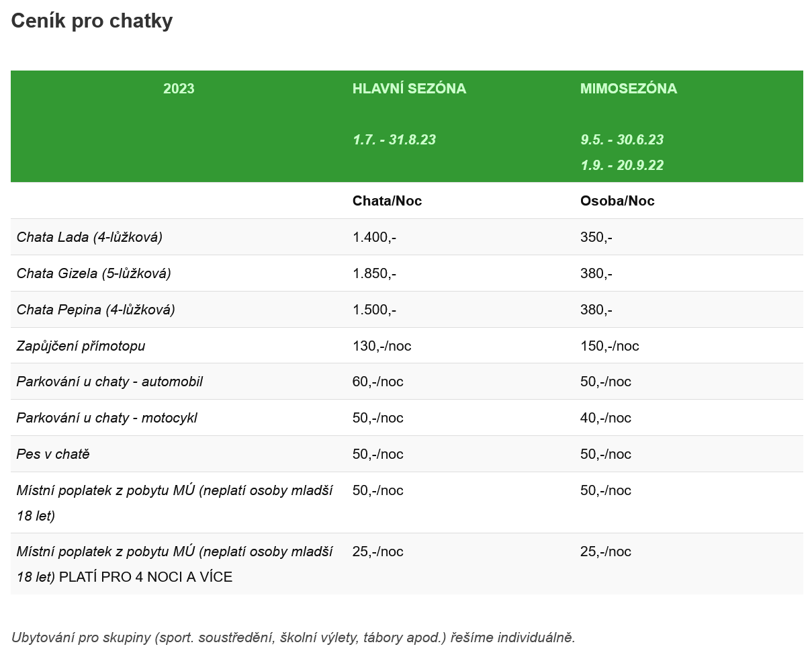Select the Chata/Noc subheader
The height and width of the screenshot is (661, 812).
pos(388,201)
